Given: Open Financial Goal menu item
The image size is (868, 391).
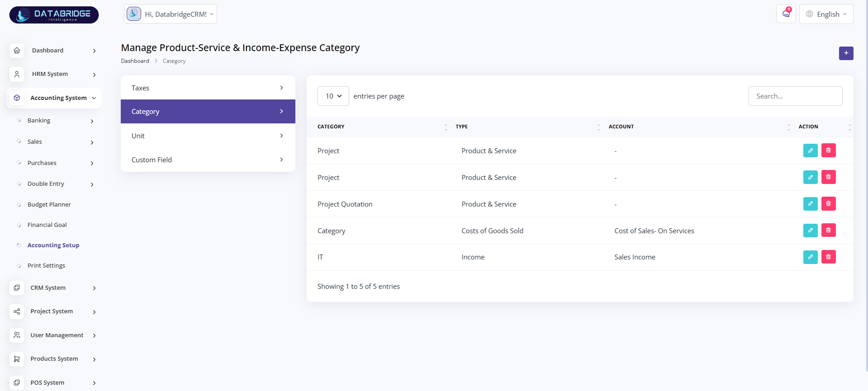Looking at the screenshot, I should (x=47, y=225).
